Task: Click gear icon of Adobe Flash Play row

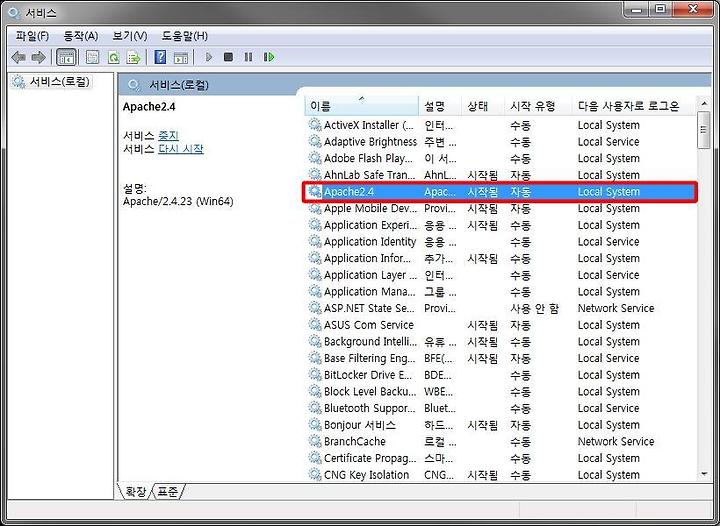Action: (315, 158)
